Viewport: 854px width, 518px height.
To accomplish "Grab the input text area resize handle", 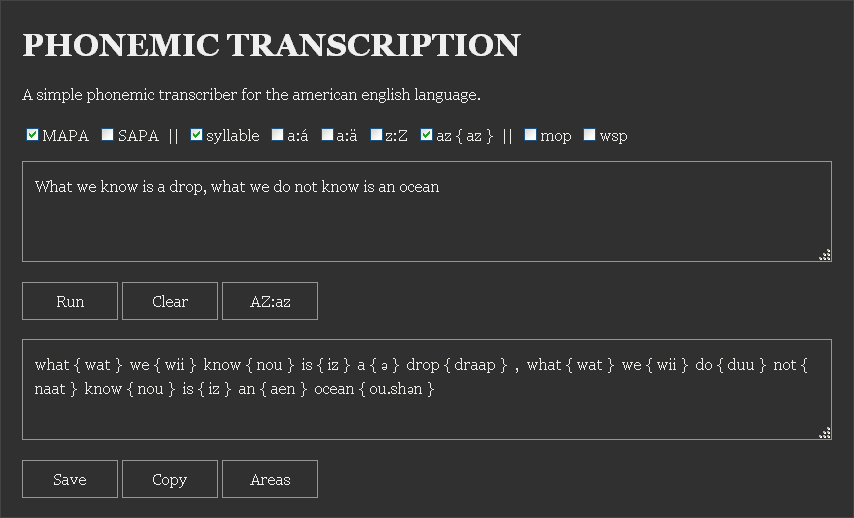I will [x=825, y=255].
